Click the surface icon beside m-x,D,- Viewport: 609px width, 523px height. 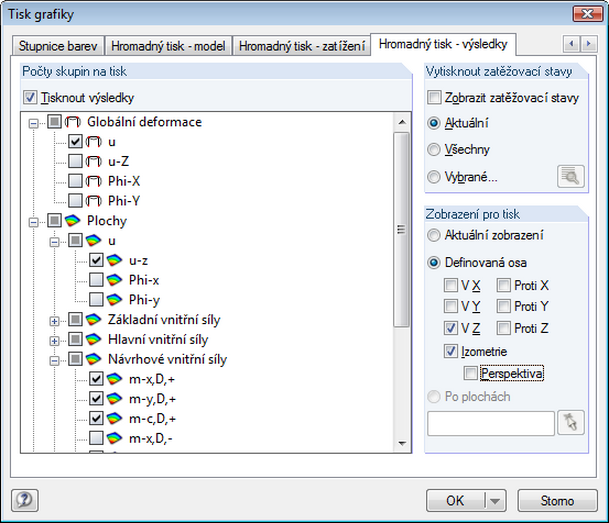(115, 438)
